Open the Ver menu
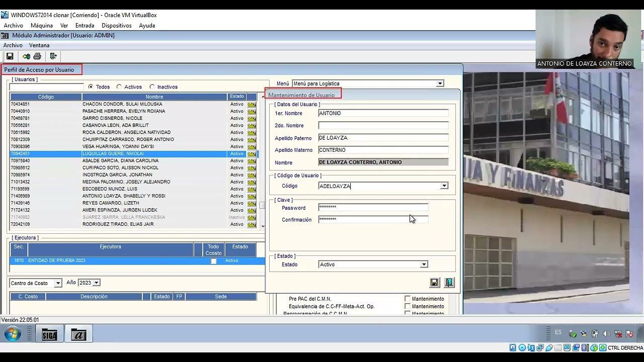 click(x=64, y=25)
